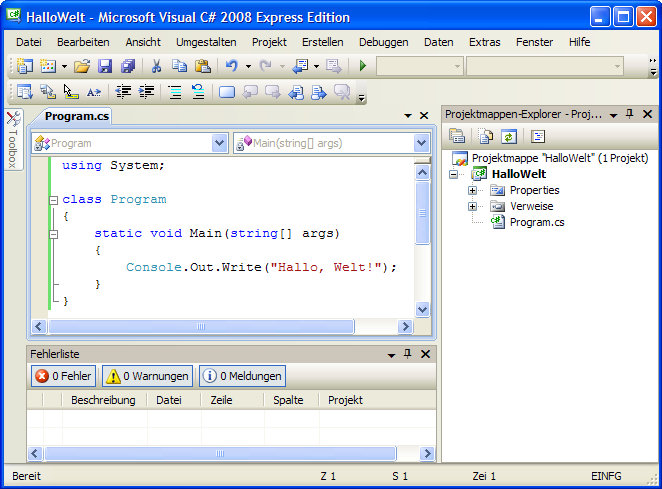Image resolution: width=662 pixels, height=489 pixels.
Task: Uncomment selected lines icon
Action: click(x=198, y=92)
